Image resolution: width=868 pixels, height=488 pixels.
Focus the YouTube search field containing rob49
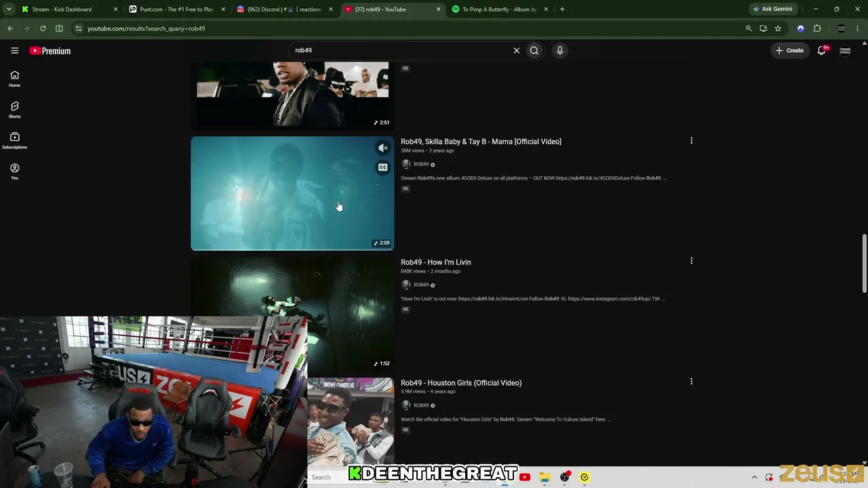[x=400, y=50]
